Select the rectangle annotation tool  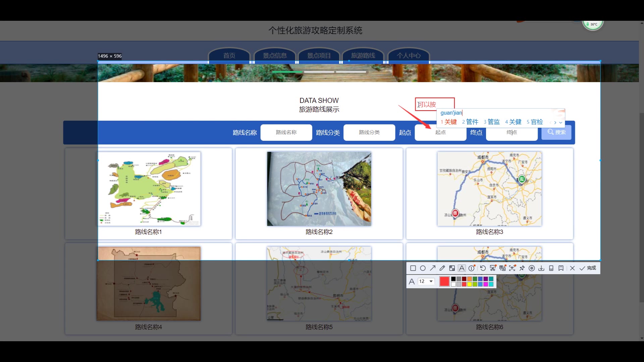tap(413, 268)
